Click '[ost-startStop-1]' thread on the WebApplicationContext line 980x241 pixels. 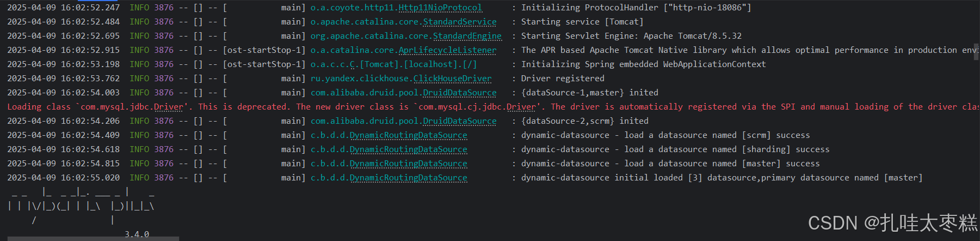point(264,64)
